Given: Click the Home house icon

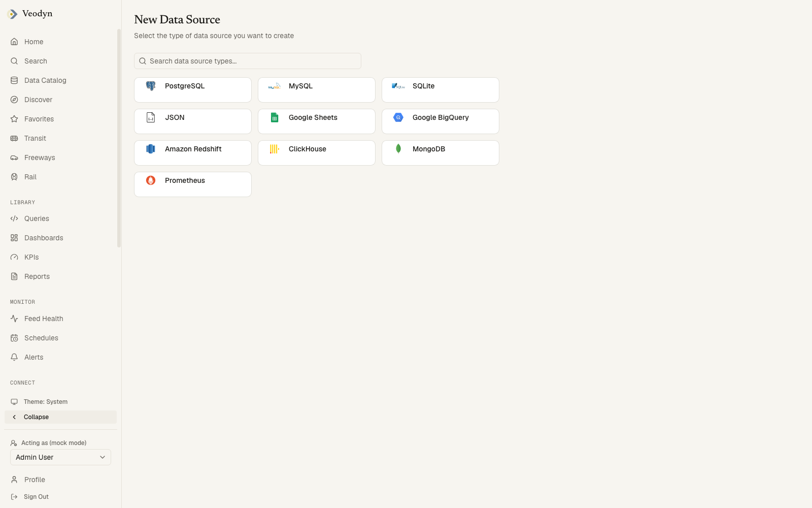Looking at the screenshot, I should 14,42.
